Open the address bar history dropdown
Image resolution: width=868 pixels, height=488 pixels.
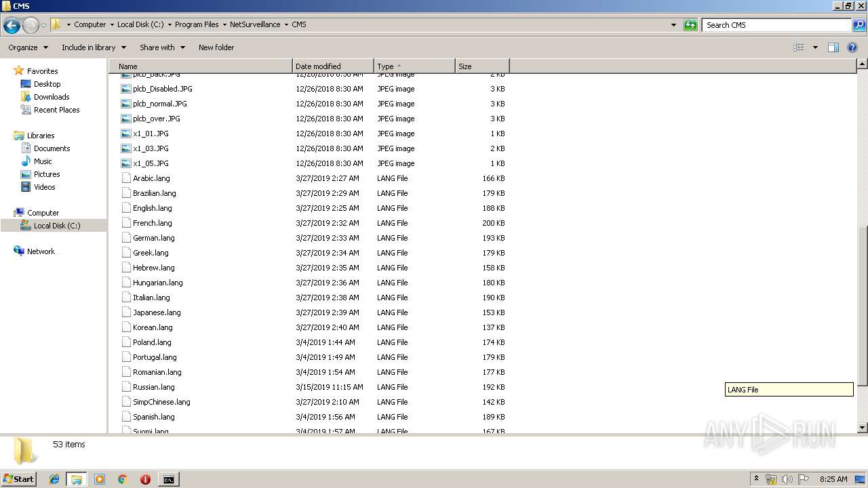tap(673, 25)
